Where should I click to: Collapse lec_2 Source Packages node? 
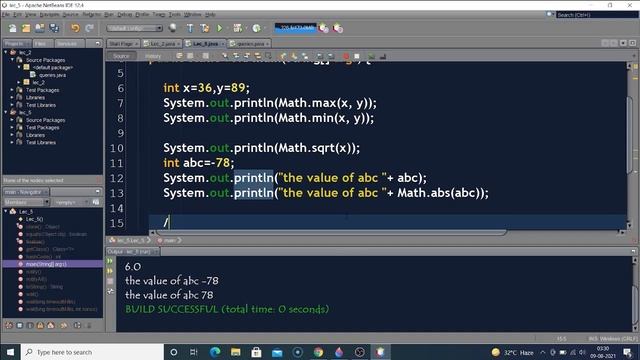[x=12, y=60]
